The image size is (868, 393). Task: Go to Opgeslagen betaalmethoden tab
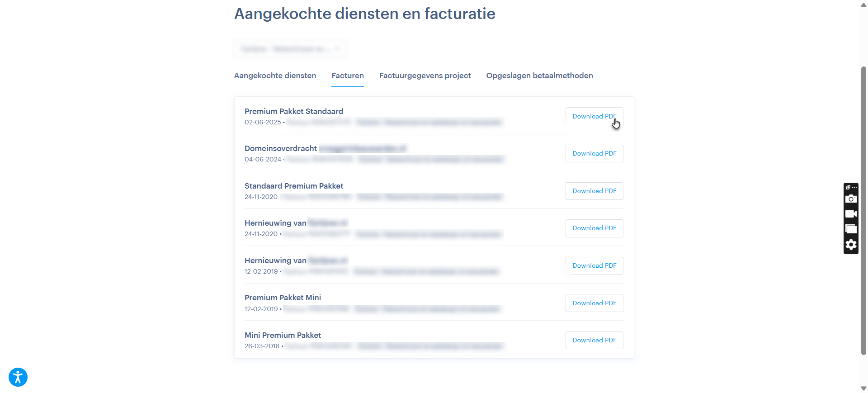pyautogui.click(x=539, y=76)
